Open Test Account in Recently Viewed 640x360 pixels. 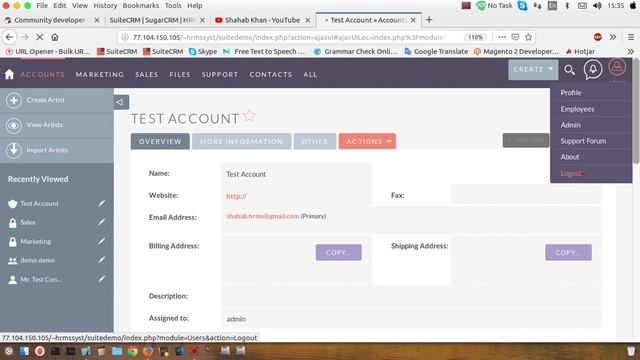click(x=39, y=203)
